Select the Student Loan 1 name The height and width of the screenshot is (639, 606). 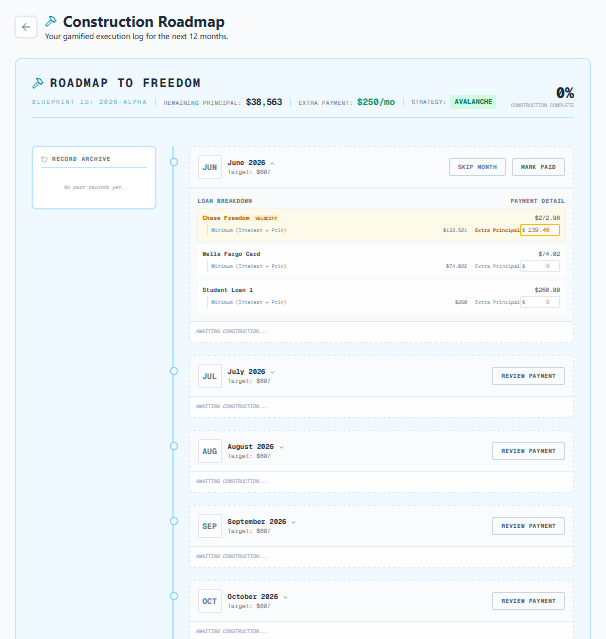(x=227, y=290)
